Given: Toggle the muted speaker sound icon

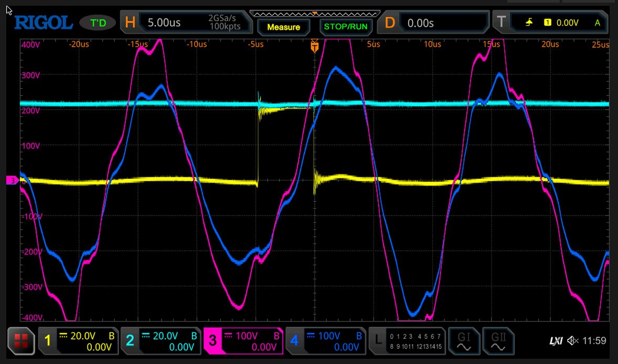Looking at the screenshot, I should (x=573, y=341).
